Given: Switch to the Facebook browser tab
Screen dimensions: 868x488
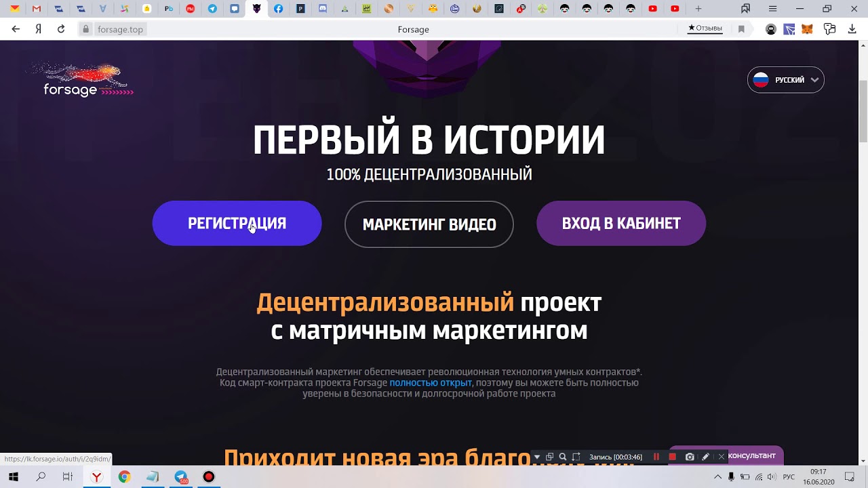Looking at the screenshot, I should point(278,9).
